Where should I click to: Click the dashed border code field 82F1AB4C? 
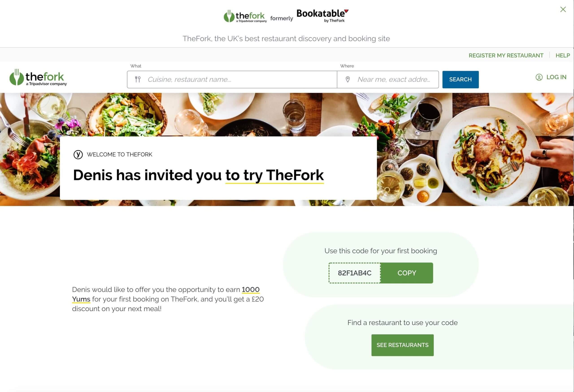pos(355,273)
